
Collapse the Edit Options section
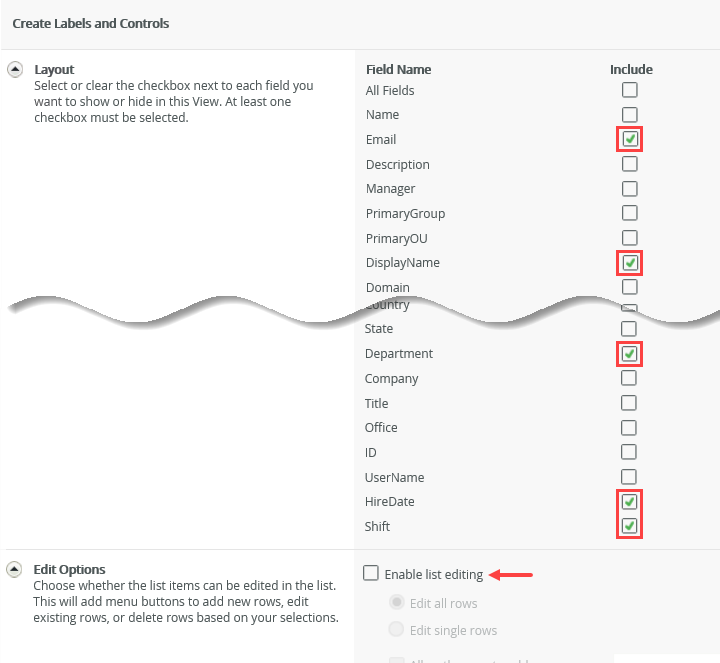[x=15, y=570]
